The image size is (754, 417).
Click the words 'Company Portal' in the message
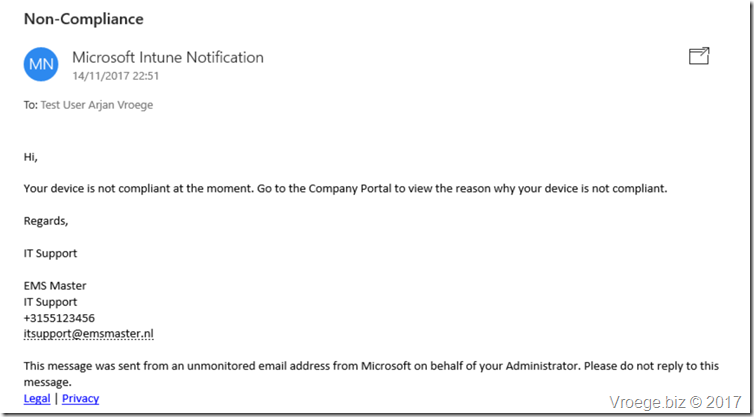(x=350, y=189)
